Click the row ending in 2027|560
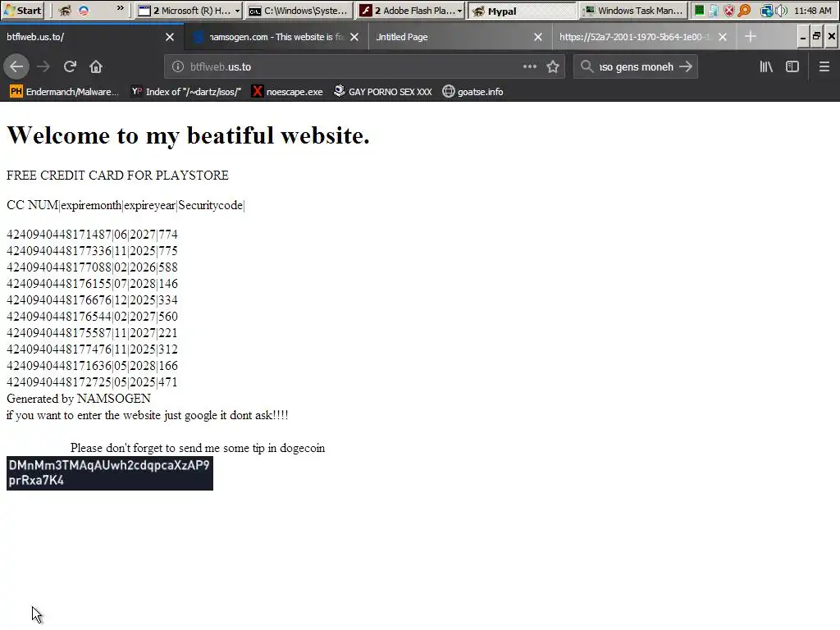 (92, 317)
